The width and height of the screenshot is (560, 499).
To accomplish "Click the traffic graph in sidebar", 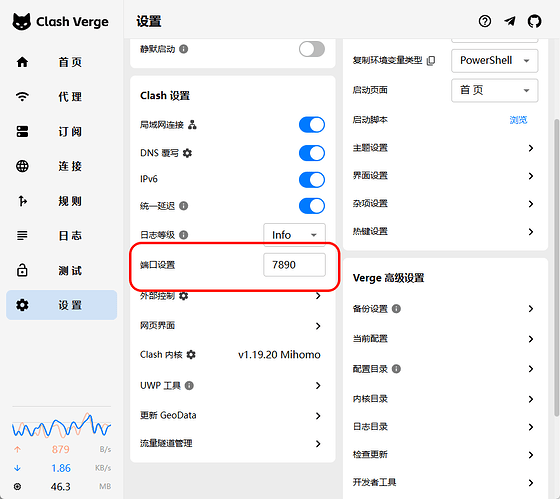I will click(x=61, y=425).
